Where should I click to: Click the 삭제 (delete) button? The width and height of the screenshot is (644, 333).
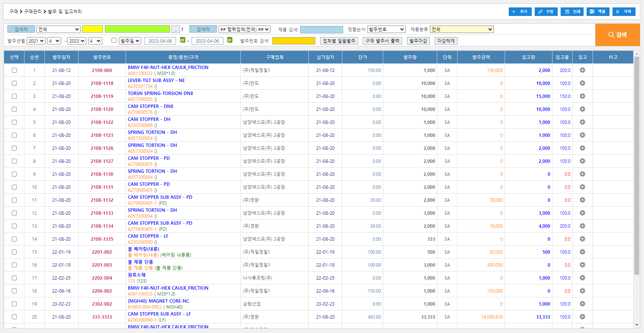coord(624,11)
